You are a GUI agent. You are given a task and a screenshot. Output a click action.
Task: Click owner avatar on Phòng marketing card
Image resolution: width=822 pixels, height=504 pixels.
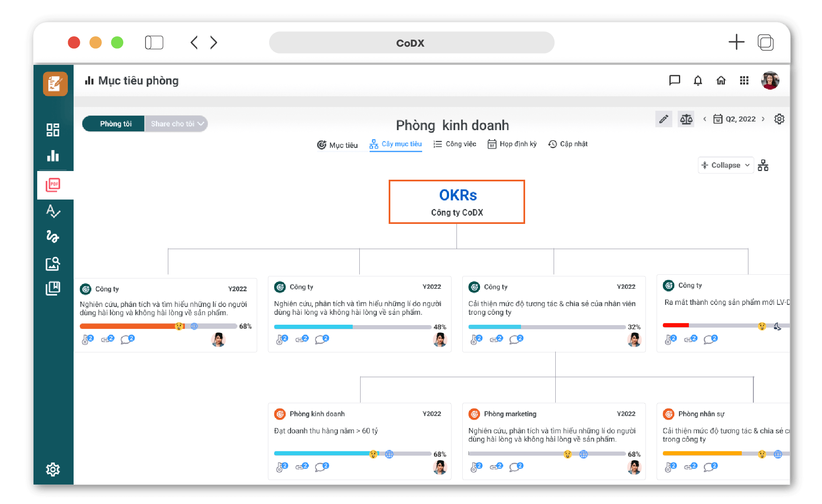(x=634, y=467)
